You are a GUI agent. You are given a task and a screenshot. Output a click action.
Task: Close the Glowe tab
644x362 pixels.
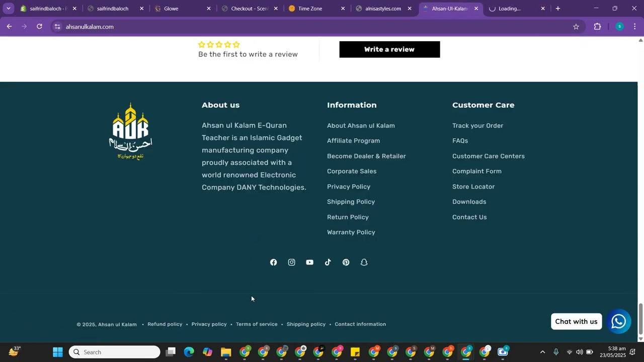209,9
